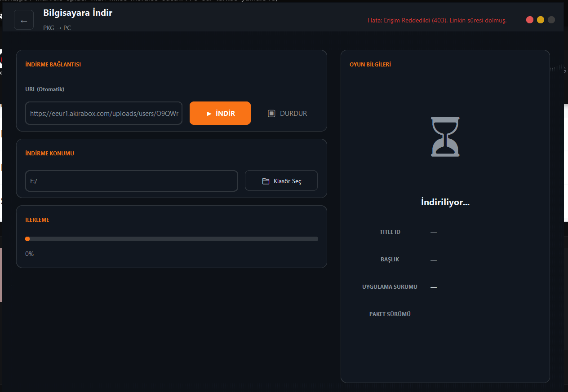Screen dimensions: 568x392
Task: Click the İndiriliyor... status text
Action: 445,202
